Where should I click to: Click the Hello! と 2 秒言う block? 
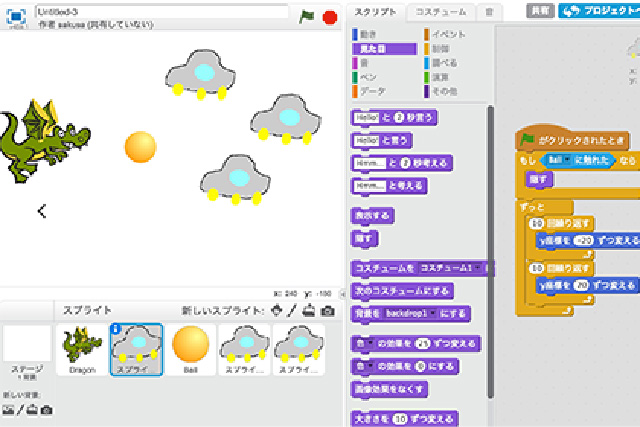[x=394, y=118]
